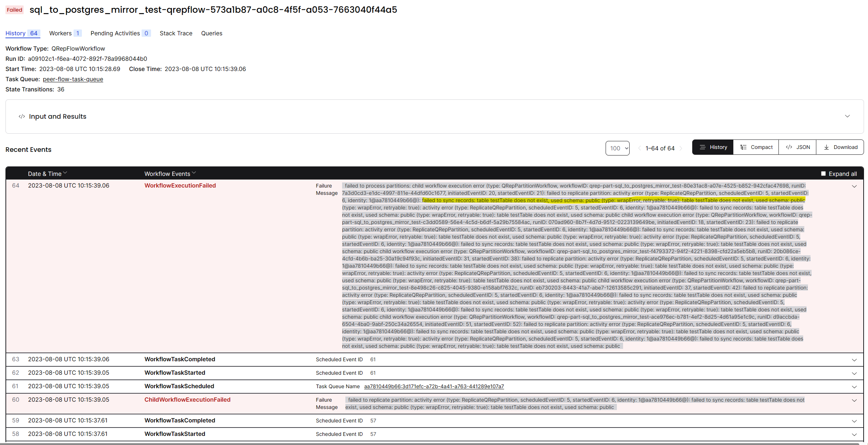Switch to the Workers tab
The image size is (868, 445).
[x=65, y=33]
